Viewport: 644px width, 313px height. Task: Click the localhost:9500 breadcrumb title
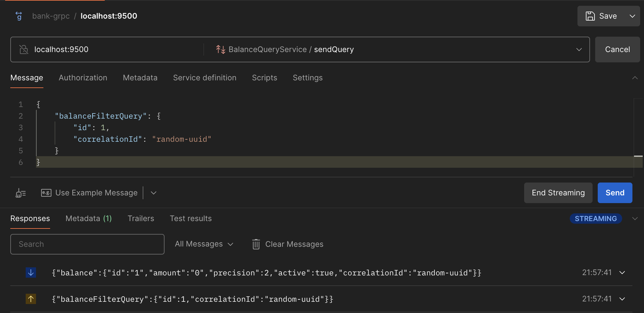pos(109,16)
